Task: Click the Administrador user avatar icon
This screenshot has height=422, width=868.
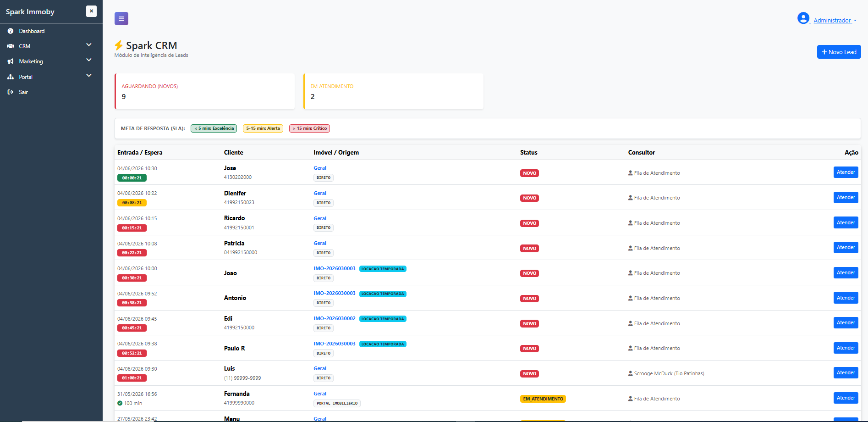Action: (803, 18)
